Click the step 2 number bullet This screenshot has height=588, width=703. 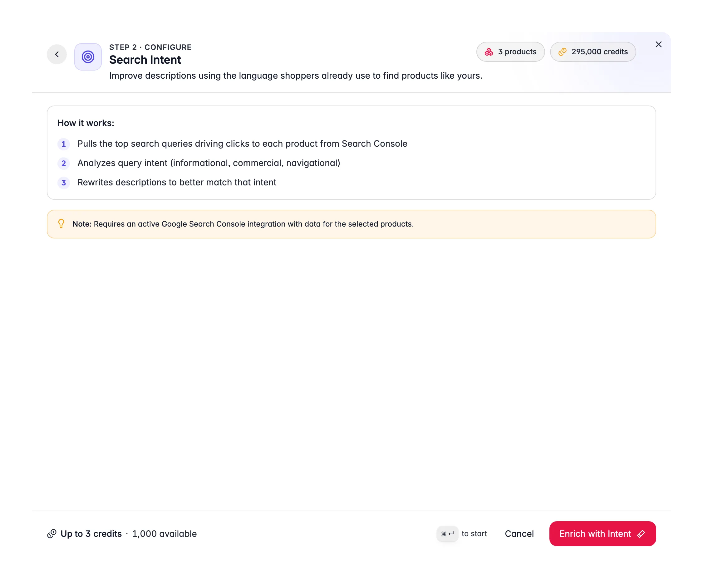tap(64, 164)
